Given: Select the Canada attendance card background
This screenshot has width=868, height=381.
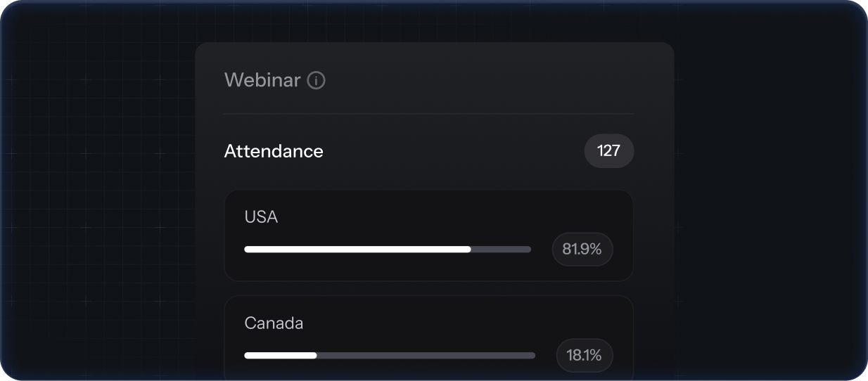Looking at the screenshot, I should [428, 338].
